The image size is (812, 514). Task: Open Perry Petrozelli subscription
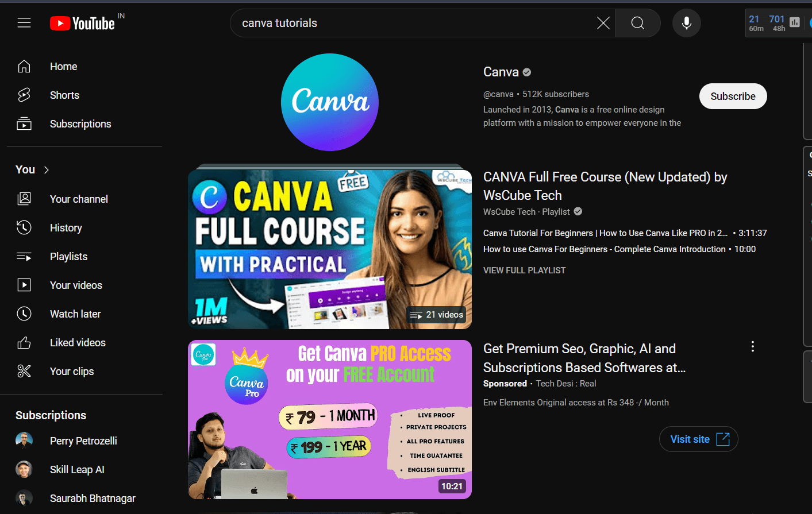coord(84,441)
